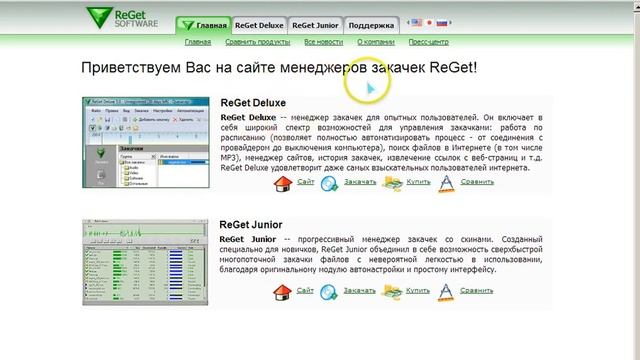
Task: Click the ReGet Deluxe heading
Action: pos(253,103)
